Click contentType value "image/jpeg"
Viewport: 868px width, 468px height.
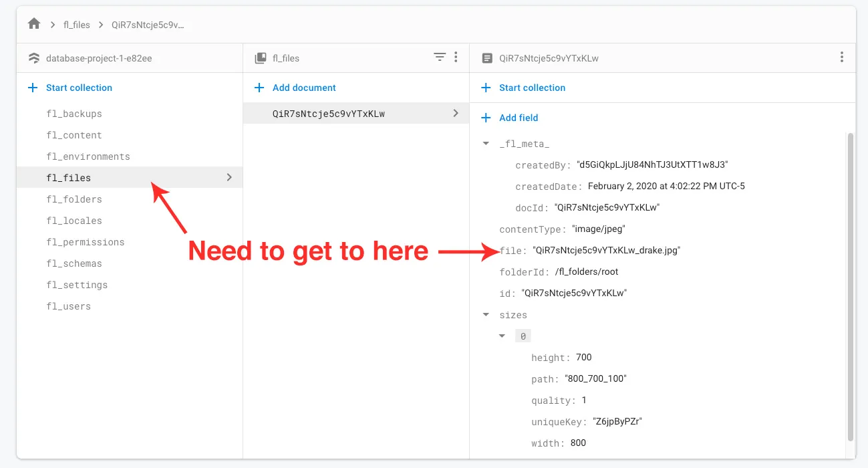pos(598,229)
